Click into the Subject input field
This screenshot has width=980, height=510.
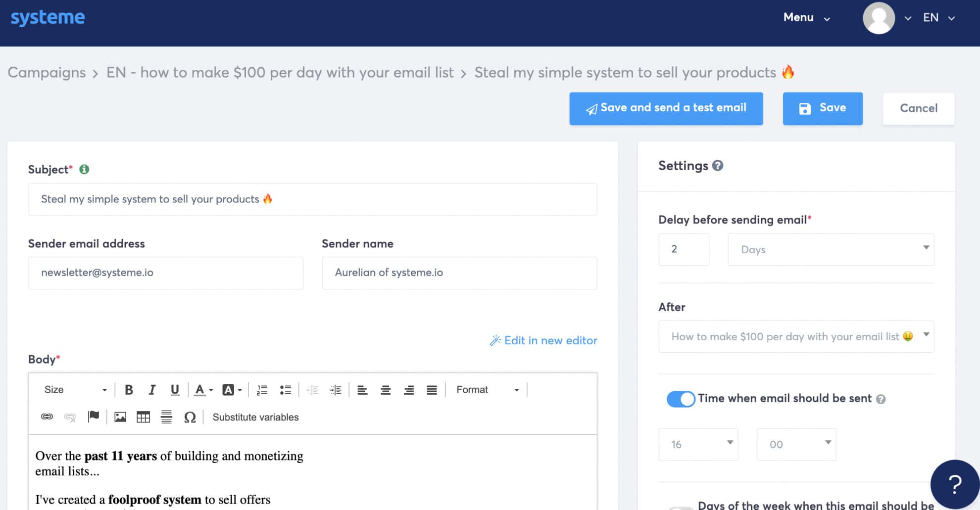312,199
